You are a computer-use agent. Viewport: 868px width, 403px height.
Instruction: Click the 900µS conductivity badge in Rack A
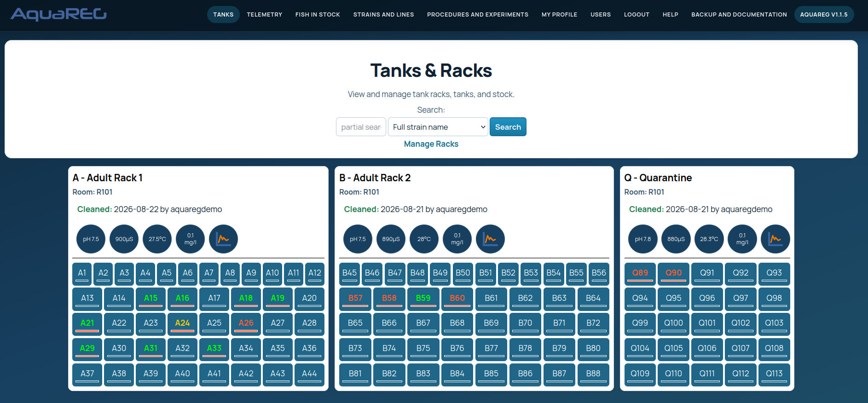click(124, 239)
